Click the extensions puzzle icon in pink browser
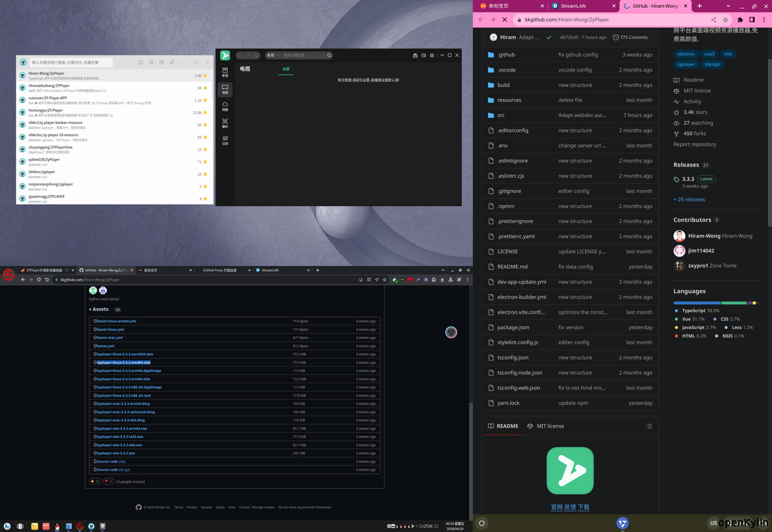The height and width of the screenshot is (532, 772). point(740,20)
